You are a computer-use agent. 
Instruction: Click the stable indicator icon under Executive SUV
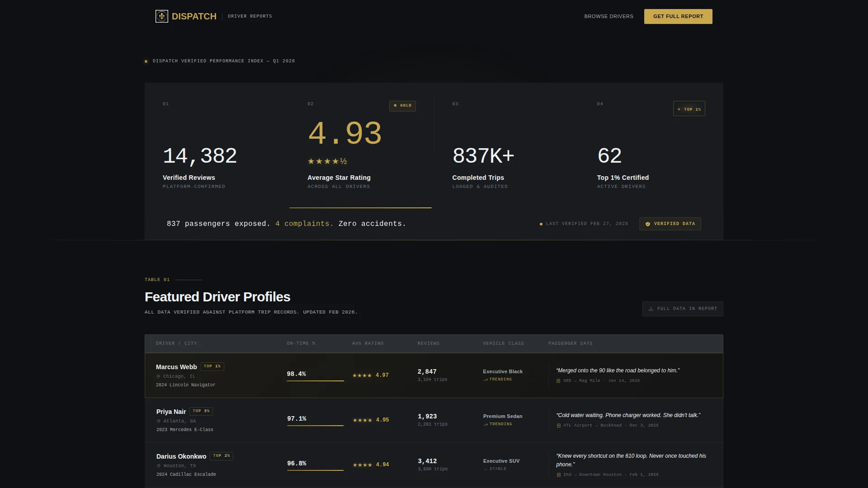tap(486, 469)
